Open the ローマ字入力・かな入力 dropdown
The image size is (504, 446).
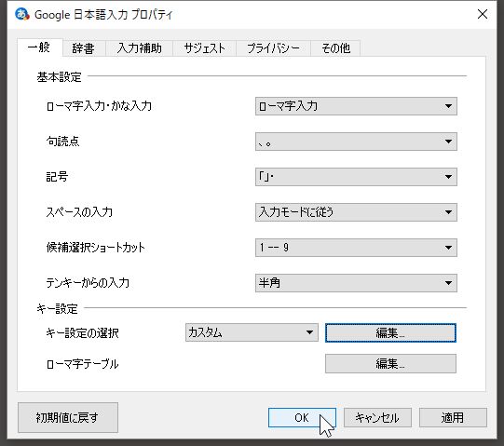click(x=356, y=106)
